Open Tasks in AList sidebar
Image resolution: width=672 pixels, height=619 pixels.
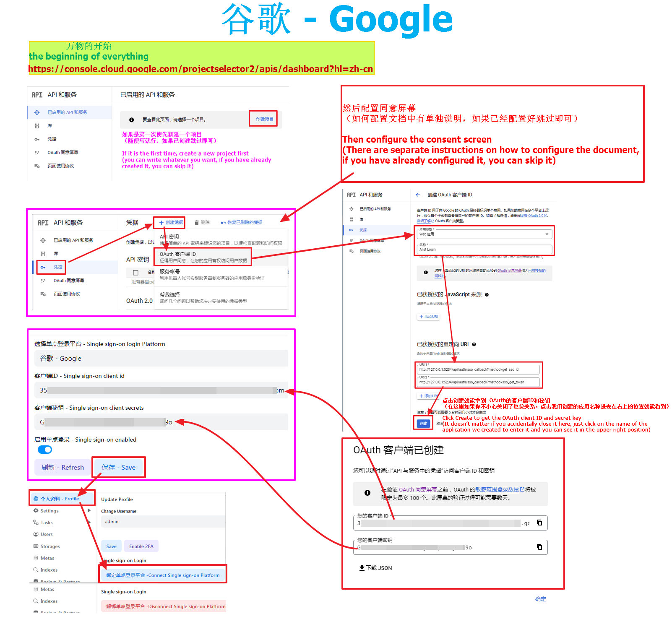(x=46, y=523)
